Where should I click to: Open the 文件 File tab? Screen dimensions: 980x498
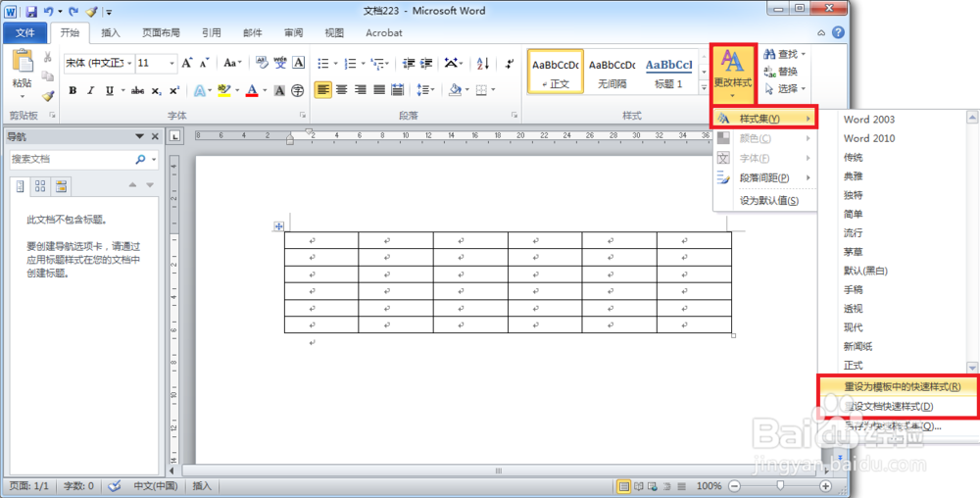[25, 33]
